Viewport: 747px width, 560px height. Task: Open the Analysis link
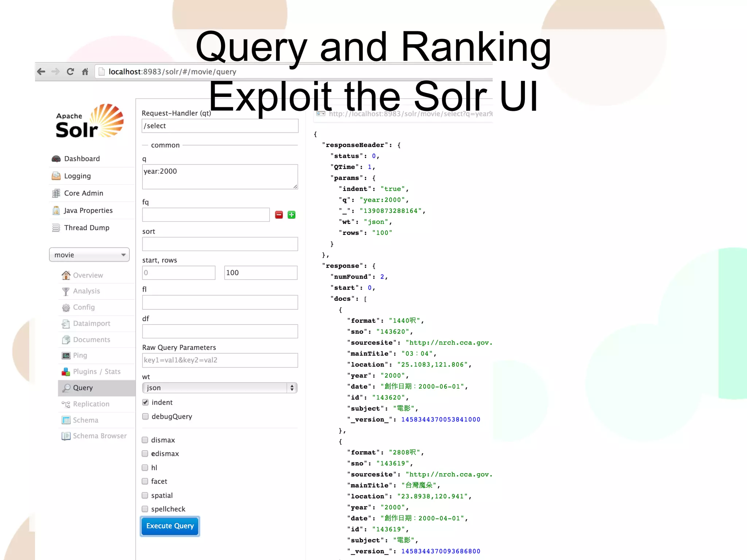(86, 291)
